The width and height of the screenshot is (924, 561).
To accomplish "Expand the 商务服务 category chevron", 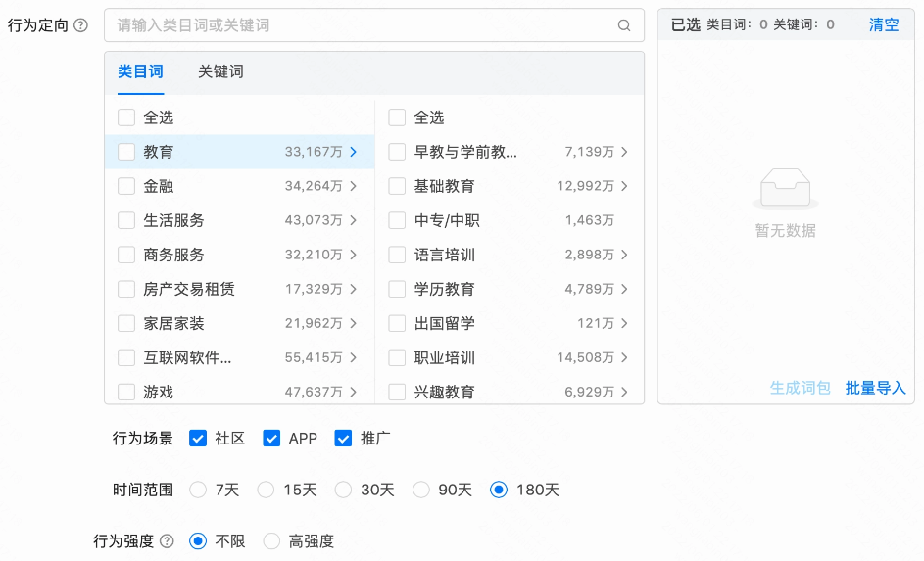I will click(x=354, y=255).
